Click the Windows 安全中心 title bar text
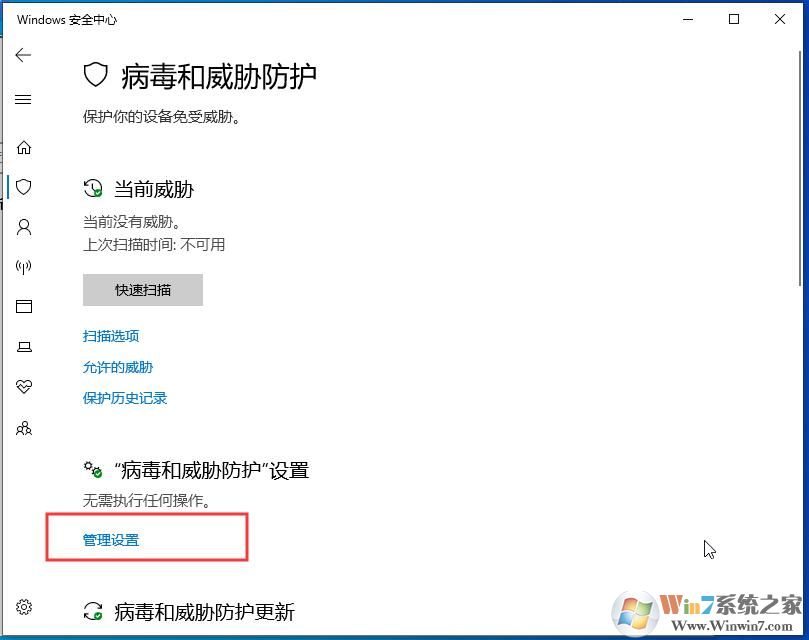Image resolution: width=809 pixels, height=640 pixels. (67, 19)
